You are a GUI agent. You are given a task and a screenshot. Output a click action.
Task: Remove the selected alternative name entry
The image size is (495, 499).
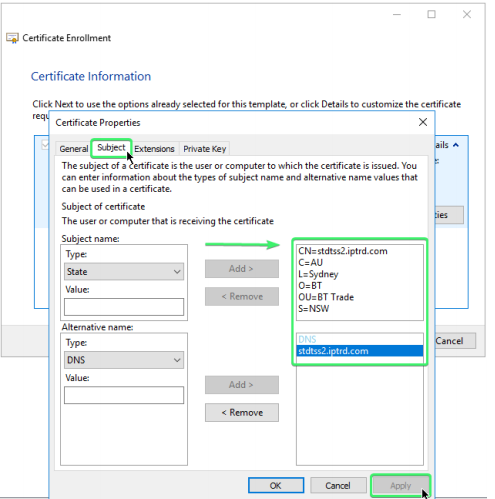pyautogui.click(x=242, y=413)
